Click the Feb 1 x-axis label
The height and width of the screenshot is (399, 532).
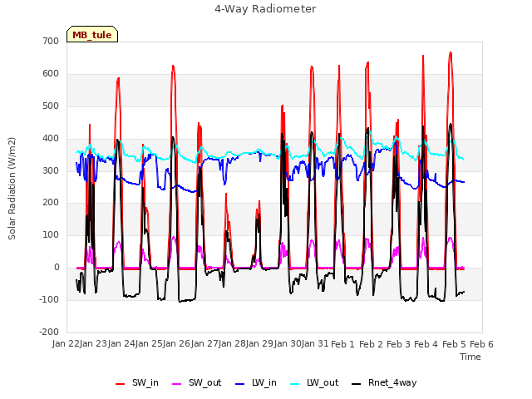(342, 344)
